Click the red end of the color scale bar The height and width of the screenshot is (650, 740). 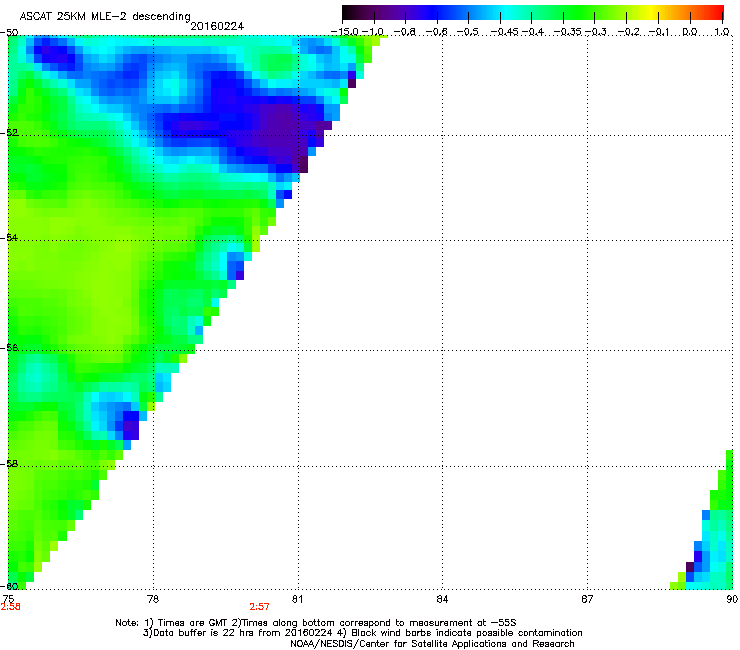717,13
